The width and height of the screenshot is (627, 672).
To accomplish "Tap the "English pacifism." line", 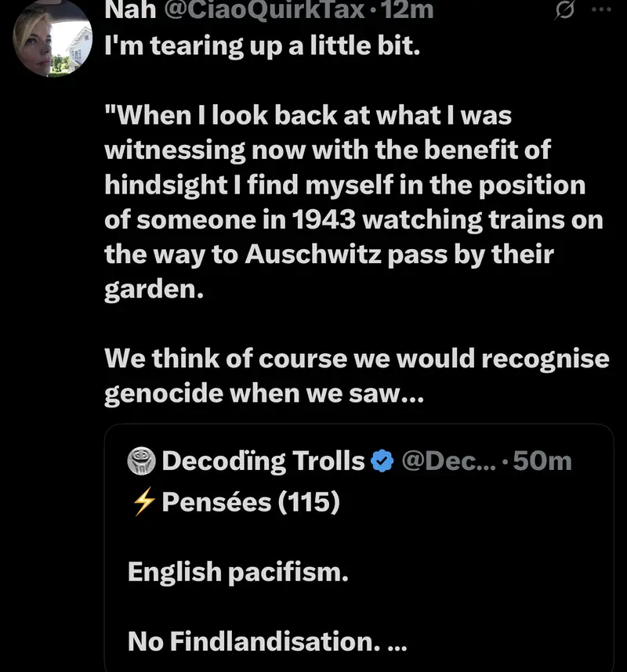I will click(237, 572).
